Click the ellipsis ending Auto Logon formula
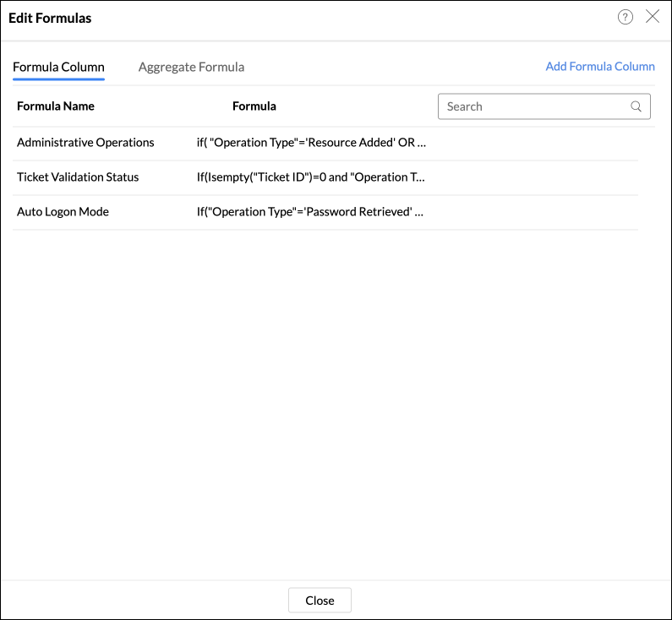Viewport: 672px width, 620px height. [419, 213]
